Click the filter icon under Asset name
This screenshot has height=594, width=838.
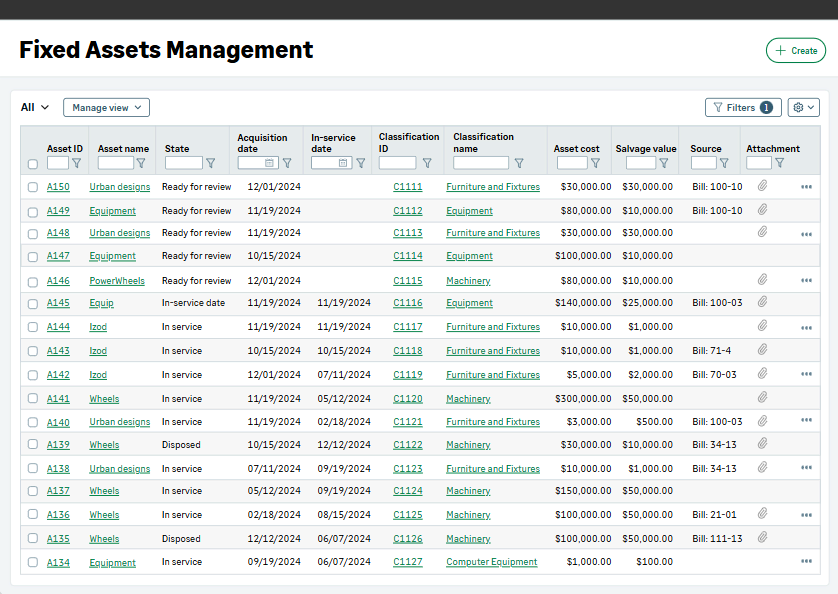[x=141, y=163]
